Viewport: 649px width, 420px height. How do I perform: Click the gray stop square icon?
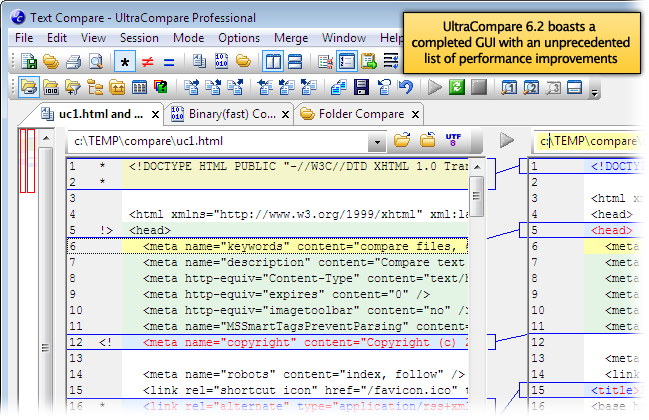[479, 87]
